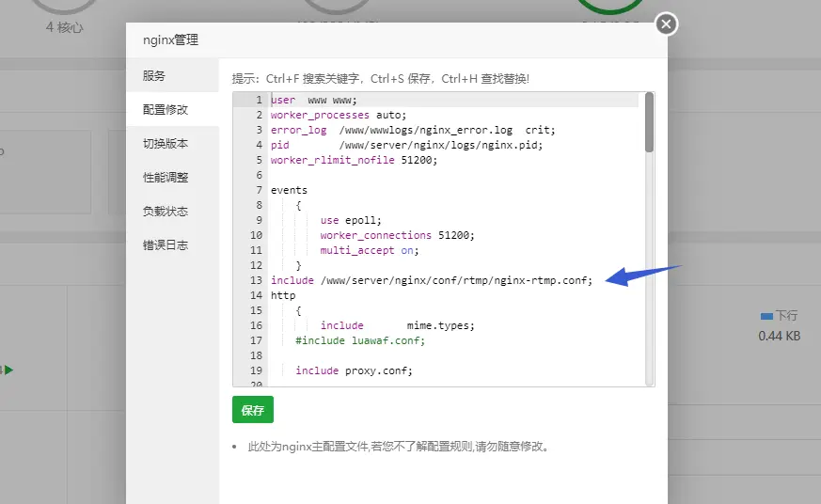Click the green 保存 button

point(252,410)
